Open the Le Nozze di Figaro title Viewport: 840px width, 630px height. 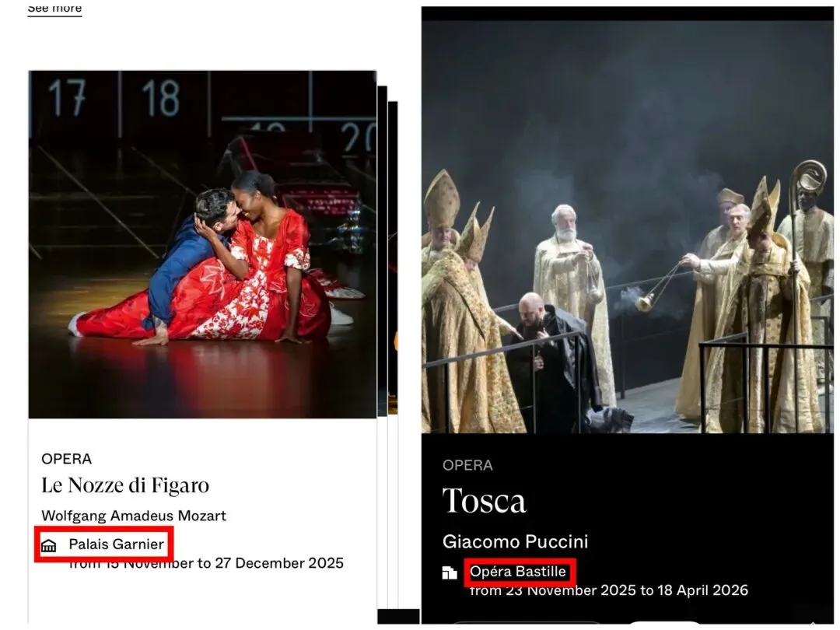tap(125, 485)
